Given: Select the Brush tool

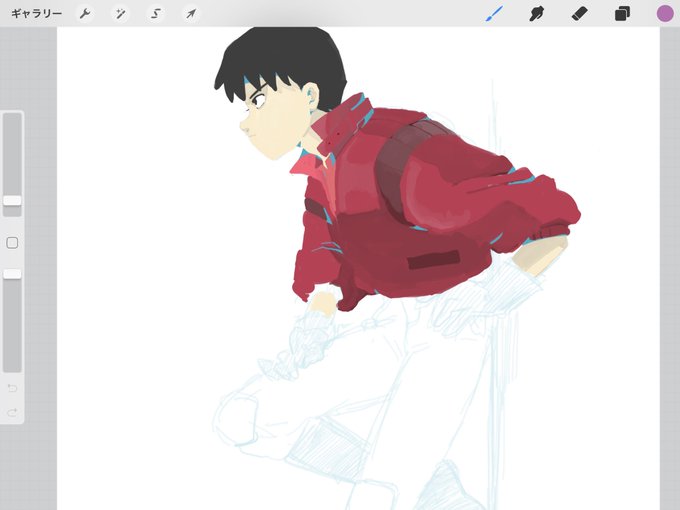Looking at the screenshot, I should (x=494, y=14).
